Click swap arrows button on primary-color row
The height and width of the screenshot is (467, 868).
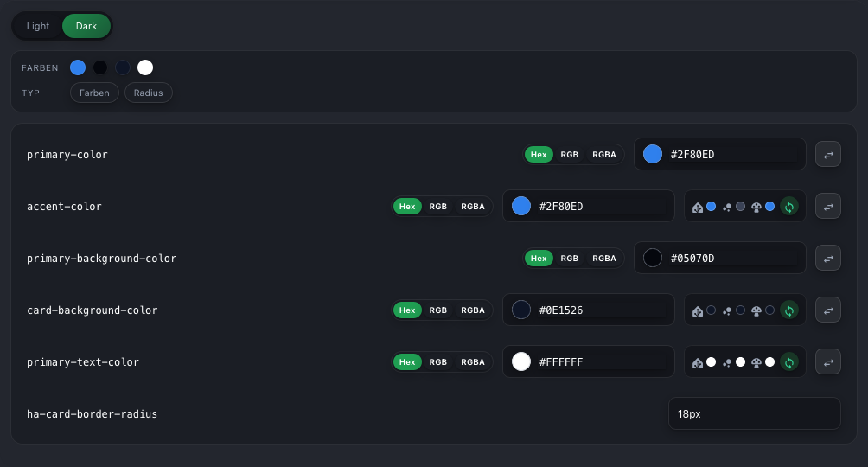coord(828,155)
